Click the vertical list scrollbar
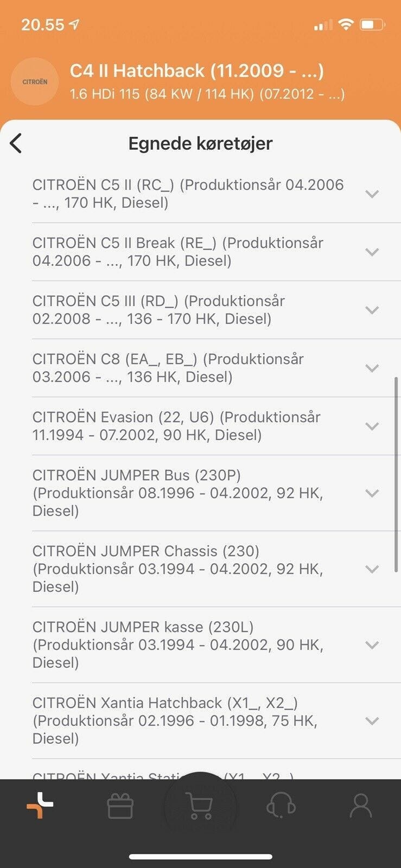The height and width of the screenshot is (868, 401). point(396,475)
